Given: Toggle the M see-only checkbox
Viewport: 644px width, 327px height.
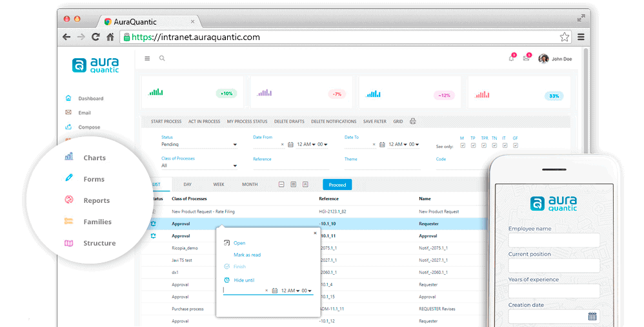Looking at the screenshot, I should (462, 145).
